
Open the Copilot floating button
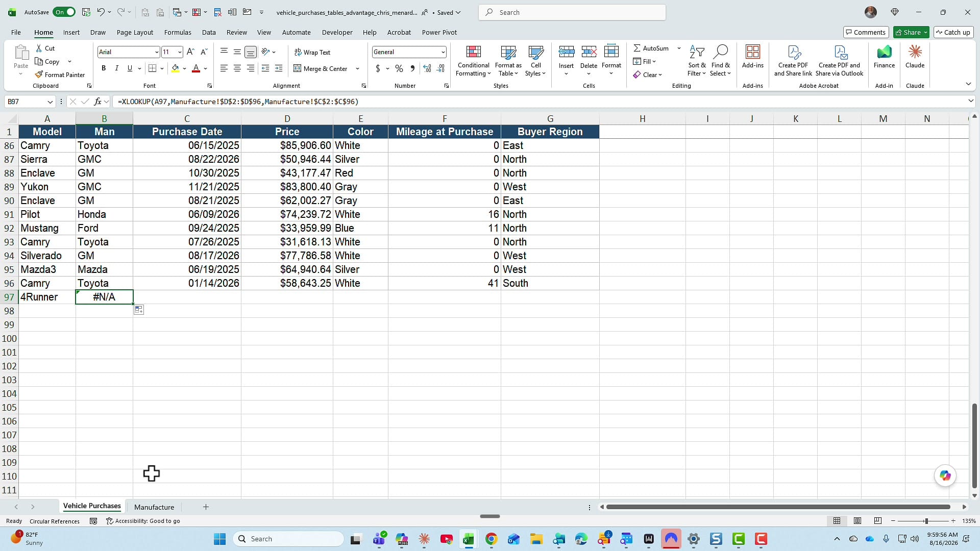[x=945, y=475]
